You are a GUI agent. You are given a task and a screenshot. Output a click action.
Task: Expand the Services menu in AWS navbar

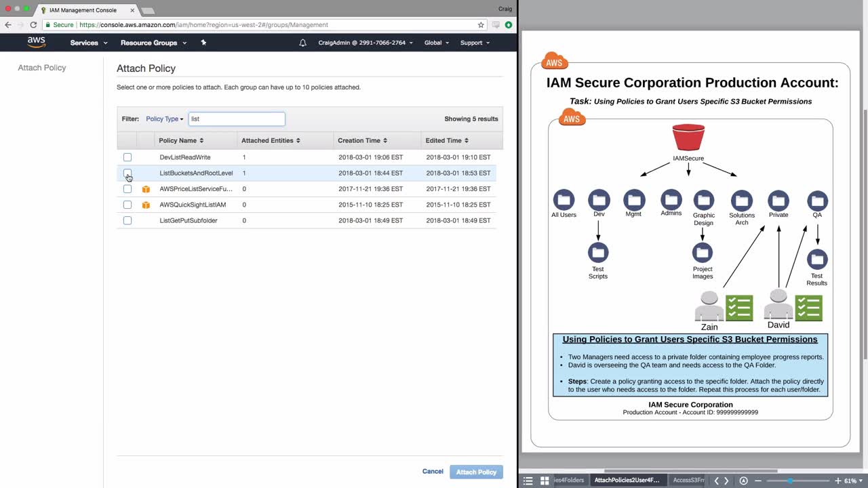(x=89, y=43)
